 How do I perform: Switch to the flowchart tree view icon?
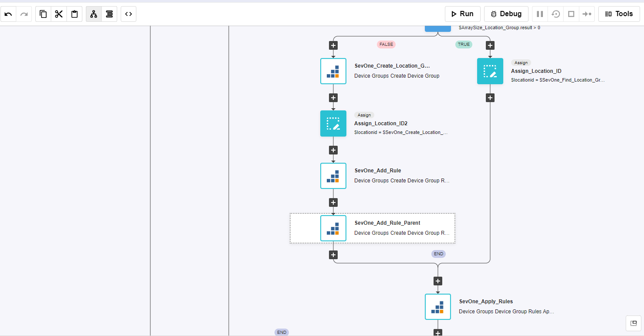94,14
